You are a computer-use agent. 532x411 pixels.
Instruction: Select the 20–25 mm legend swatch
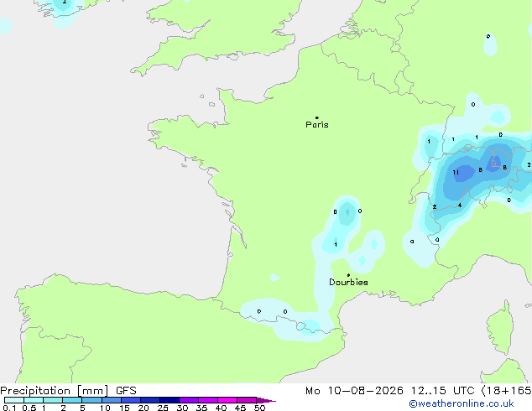[x=149, y=400]
